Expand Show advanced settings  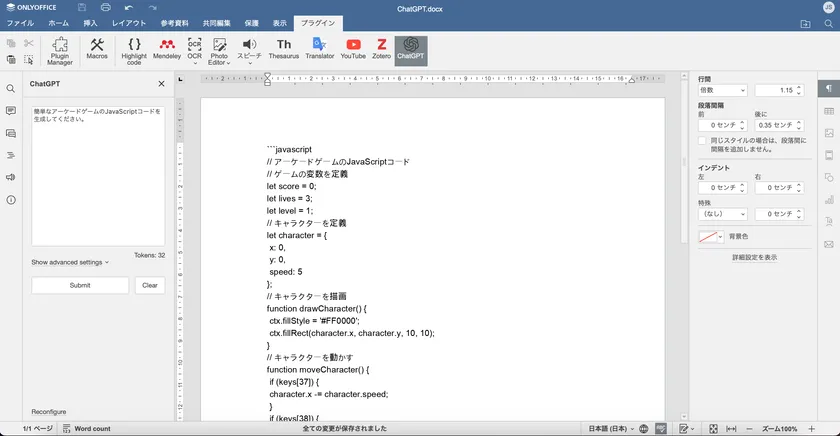tap(70, 262)
